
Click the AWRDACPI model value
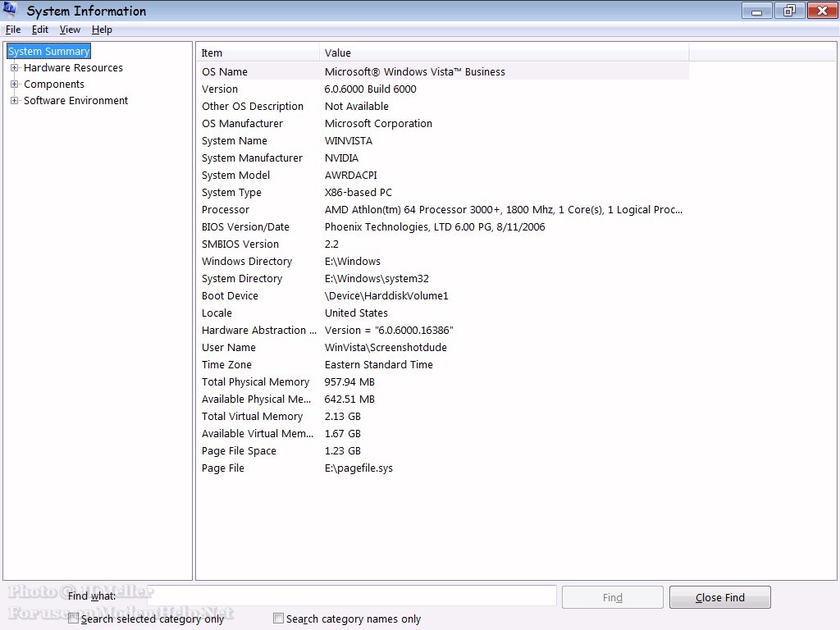(350, 176)
